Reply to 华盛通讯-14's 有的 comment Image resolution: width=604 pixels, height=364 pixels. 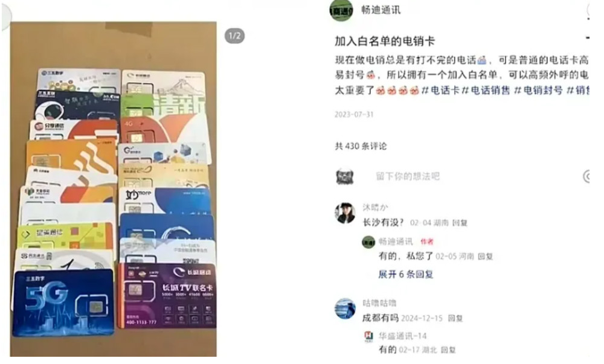click(x=448, y=350)
